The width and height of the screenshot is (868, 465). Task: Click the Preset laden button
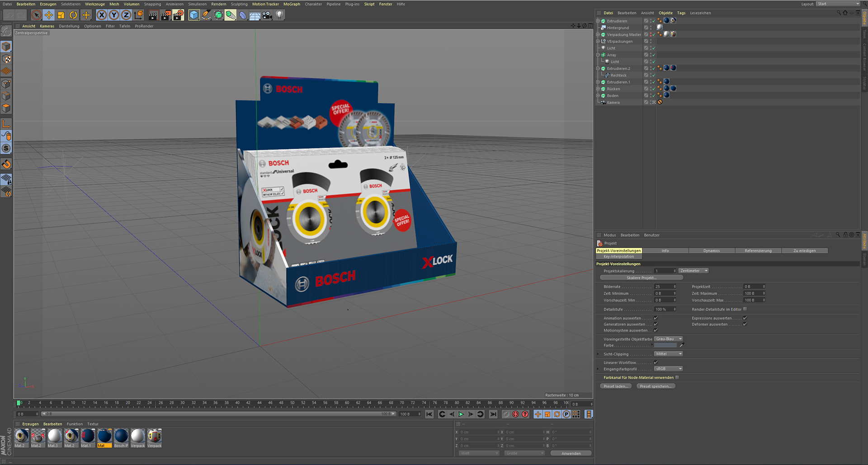coord(616,386)
